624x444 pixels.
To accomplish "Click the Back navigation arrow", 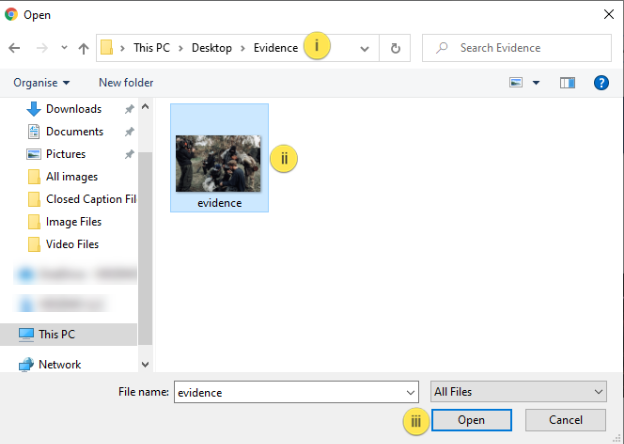I will [x=15, y=48].
